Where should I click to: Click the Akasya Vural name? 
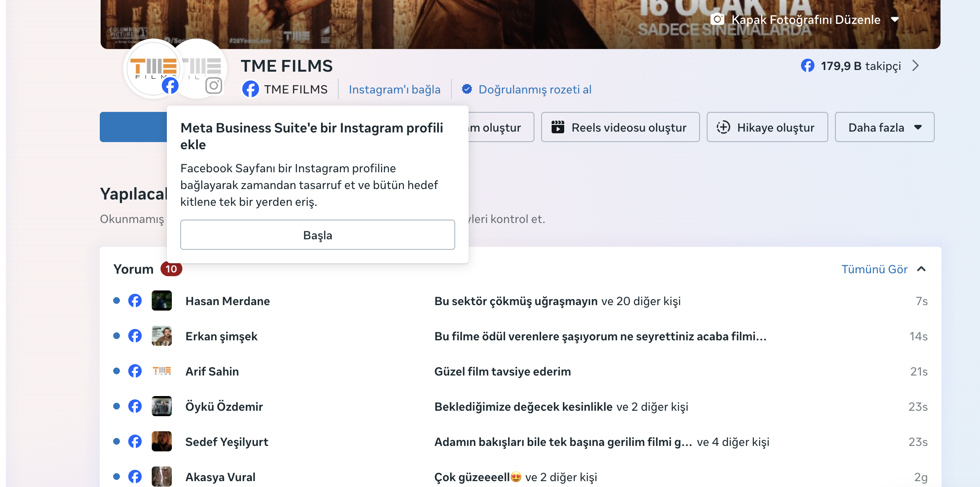point(220,477)
